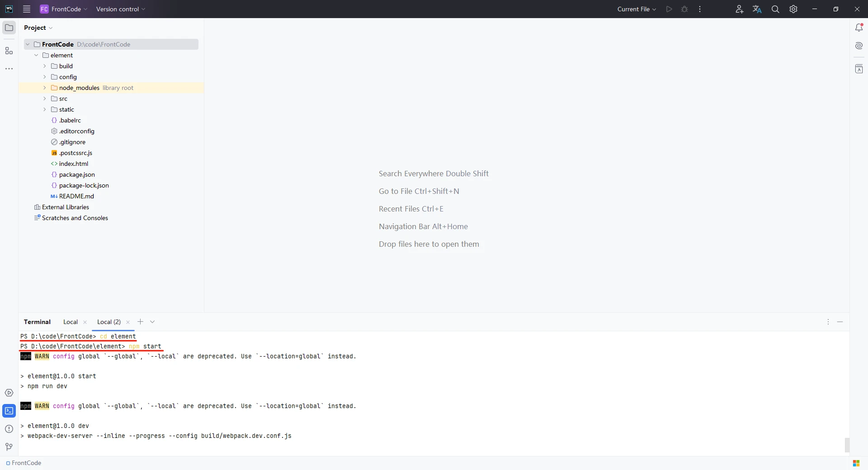
Task: Close the Local (2) terminal tab
Action: pyautogui.click(x=128, y=322)
